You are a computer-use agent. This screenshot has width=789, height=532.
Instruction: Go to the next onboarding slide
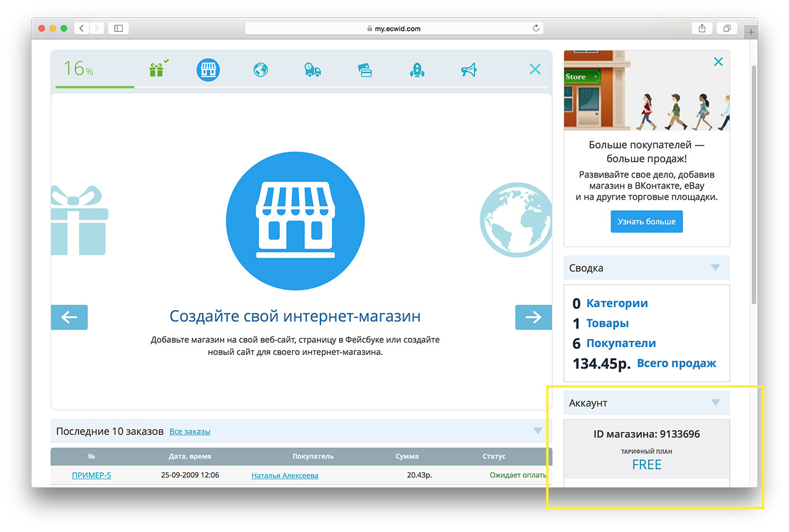(x=533, y=317)
